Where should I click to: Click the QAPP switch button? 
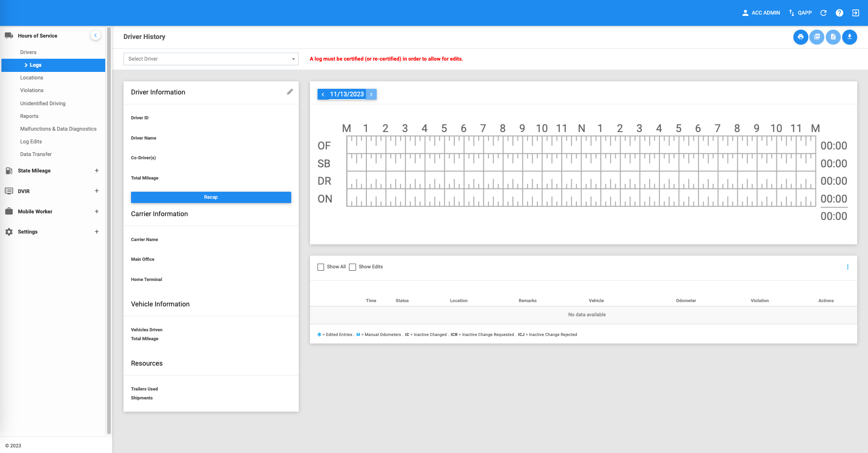(x=800, y=13)
